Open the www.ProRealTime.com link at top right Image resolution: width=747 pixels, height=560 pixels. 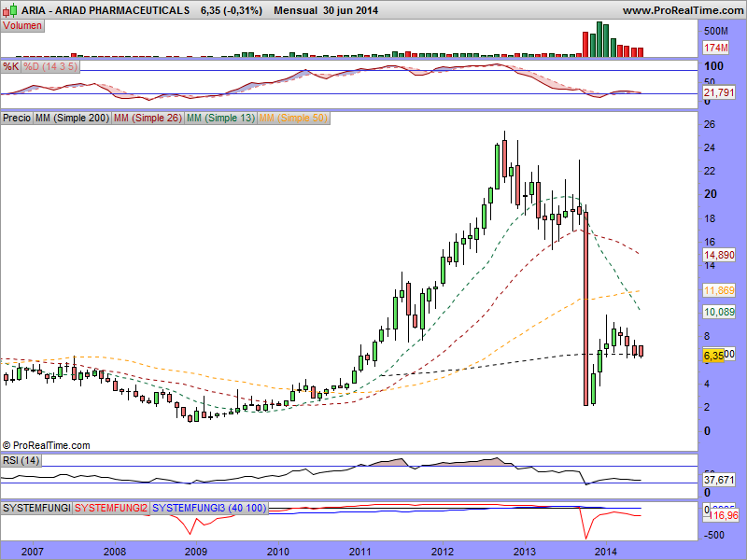point(681,10)
